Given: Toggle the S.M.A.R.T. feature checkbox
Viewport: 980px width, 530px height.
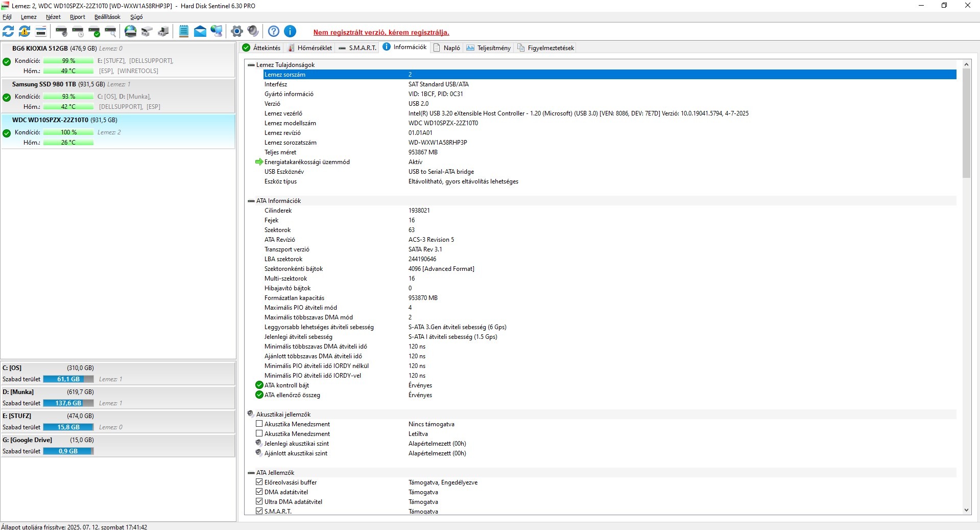Looking at the screenshot, I should [259, 511].
